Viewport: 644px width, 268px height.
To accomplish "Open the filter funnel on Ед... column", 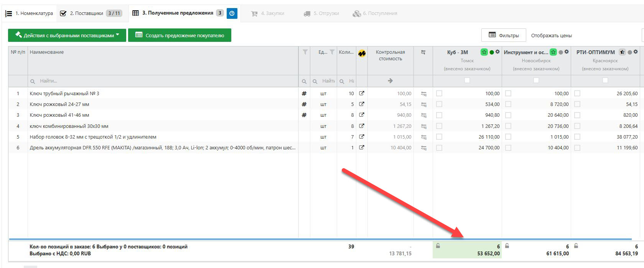I will point(332,52).
